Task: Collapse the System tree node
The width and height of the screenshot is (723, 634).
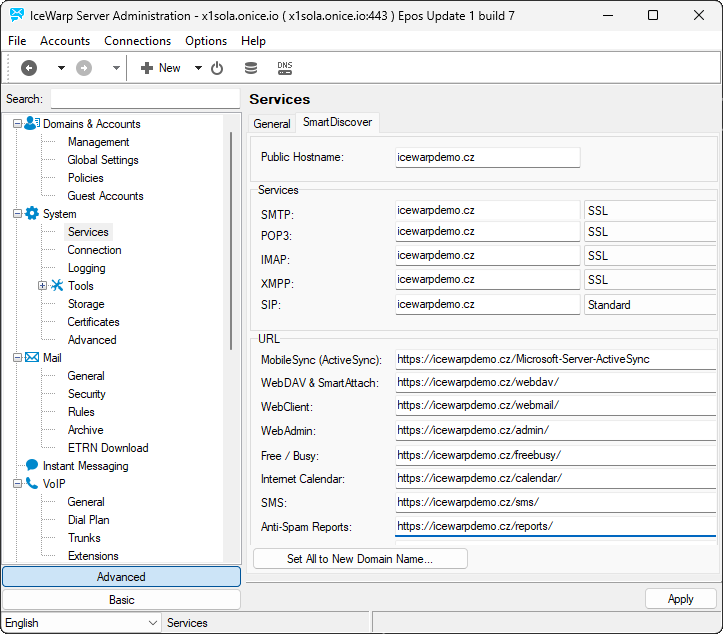Action: pos(17,213)
